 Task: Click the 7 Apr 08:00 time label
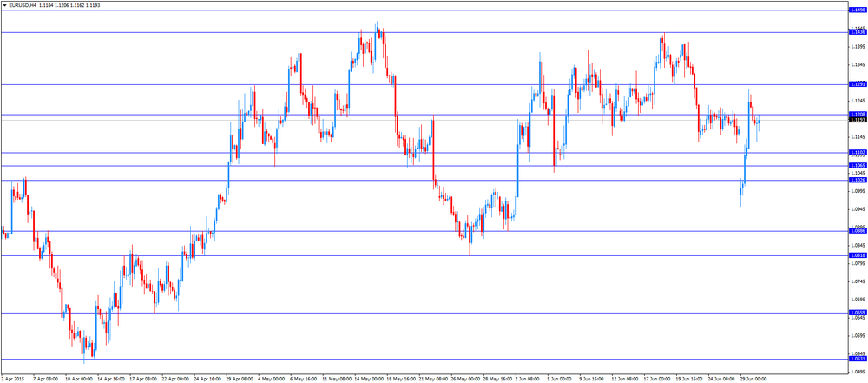(45, 380)
